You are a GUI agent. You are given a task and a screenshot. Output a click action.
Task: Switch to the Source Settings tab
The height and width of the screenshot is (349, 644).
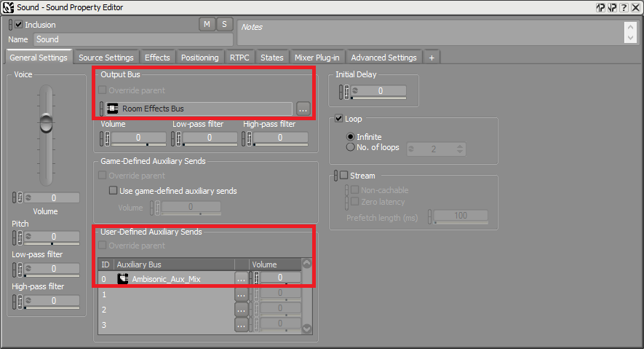(106, 58)
